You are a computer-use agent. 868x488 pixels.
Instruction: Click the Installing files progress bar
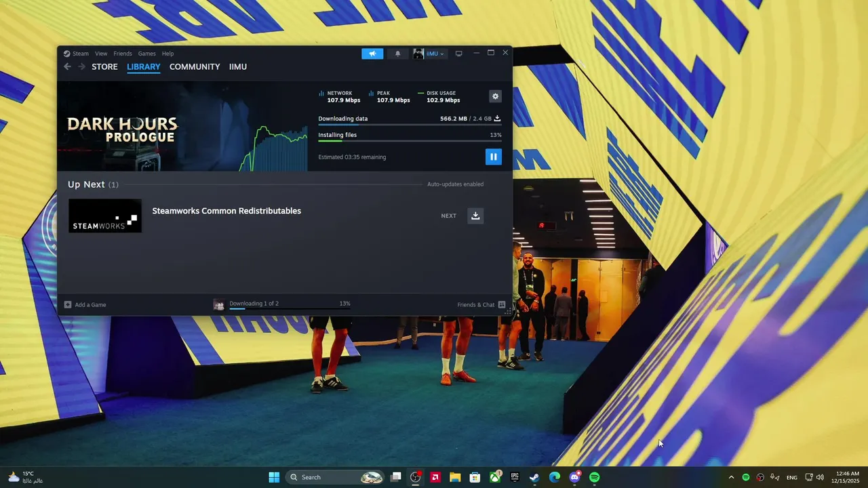coord(410,141)
